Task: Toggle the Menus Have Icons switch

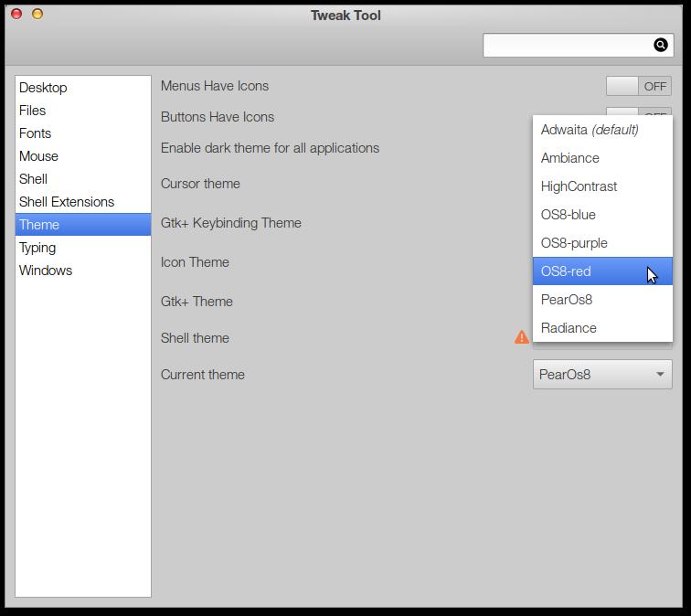Action: [638, 86]
